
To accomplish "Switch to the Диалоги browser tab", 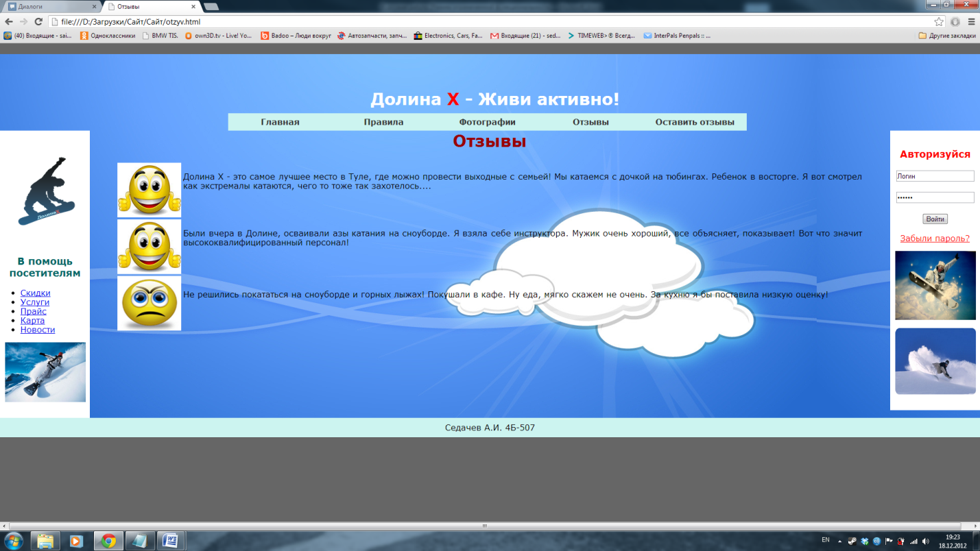I will tap(51, 6).
